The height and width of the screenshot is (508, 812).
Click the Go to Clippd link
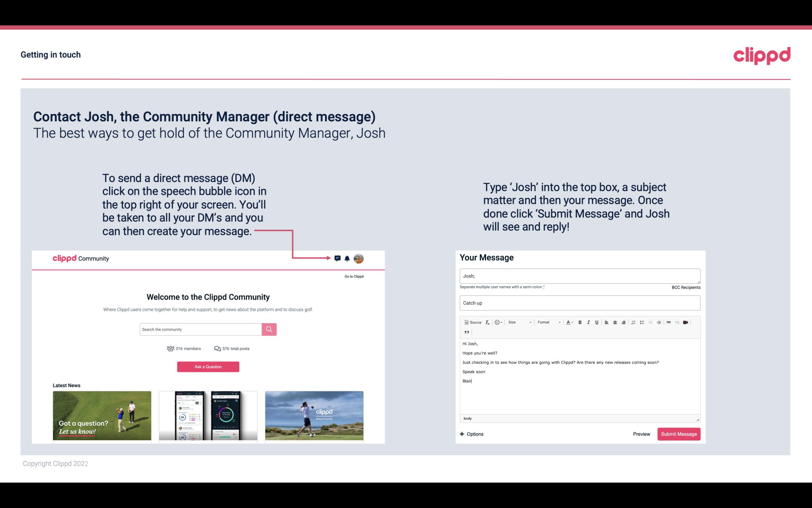click(x=353, y=276)
